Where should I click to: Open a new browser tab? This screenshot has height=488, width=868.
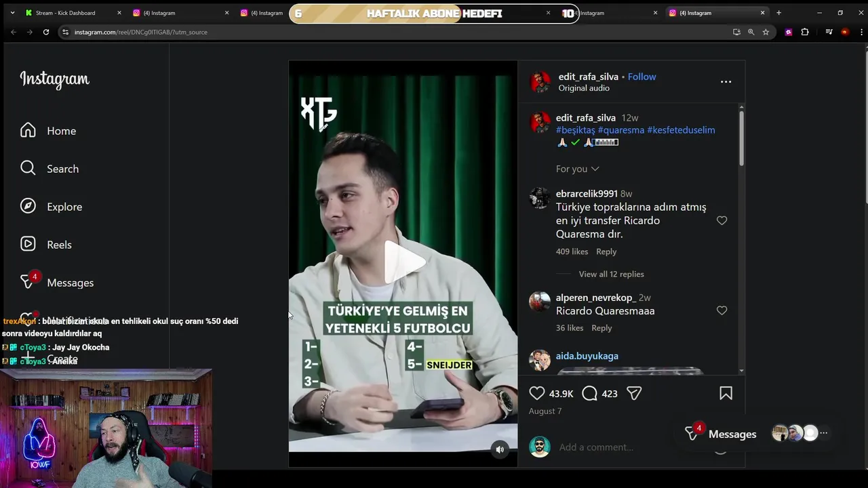pyautogui.click(x=778, y=13)
